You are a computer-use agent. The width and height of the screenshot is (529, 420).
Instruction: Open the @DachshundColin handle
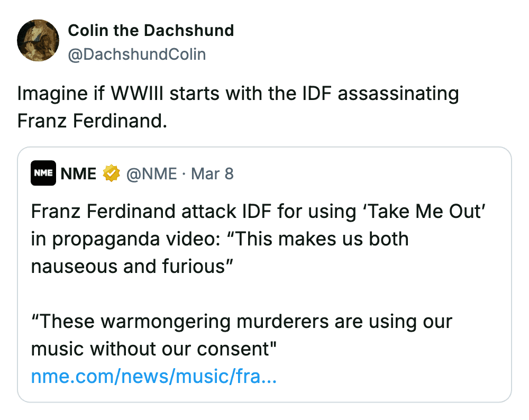point(136,54)
